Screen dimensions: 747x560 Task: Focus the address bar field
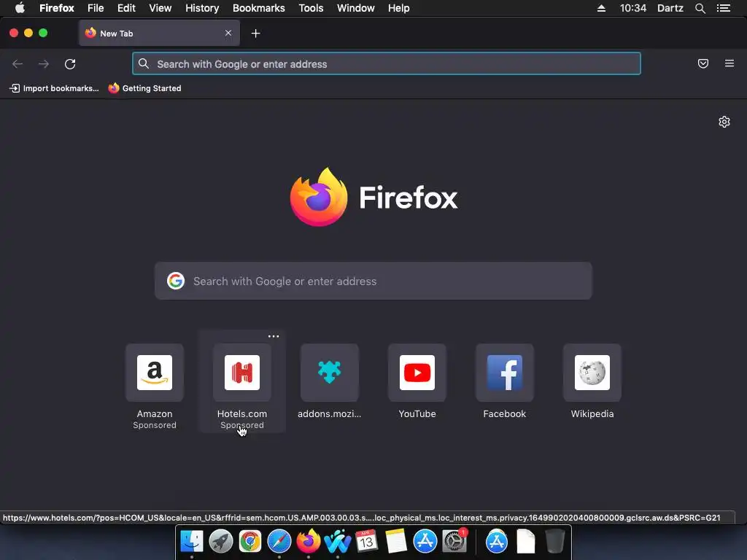pos(387,64)
